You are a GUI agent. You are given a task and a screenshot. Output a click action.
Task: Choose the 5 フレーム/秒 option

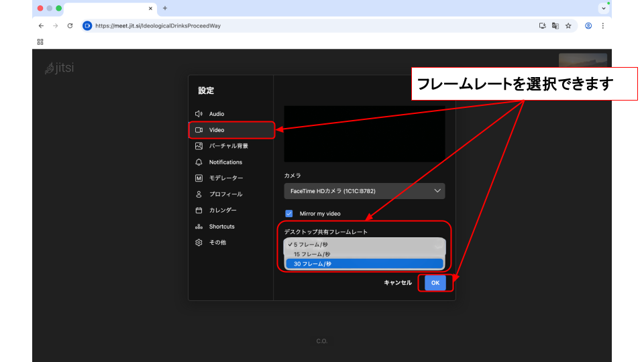311,245
